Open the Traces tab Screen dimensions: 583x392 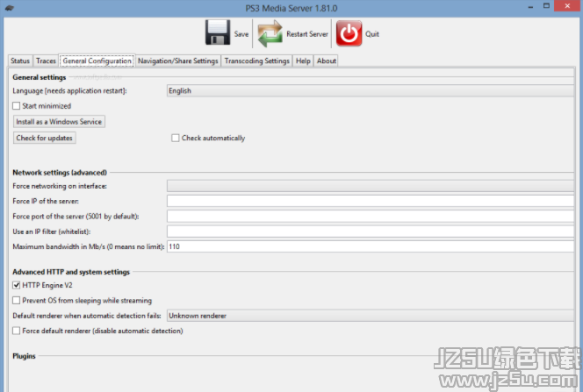(x=47, y=61)
